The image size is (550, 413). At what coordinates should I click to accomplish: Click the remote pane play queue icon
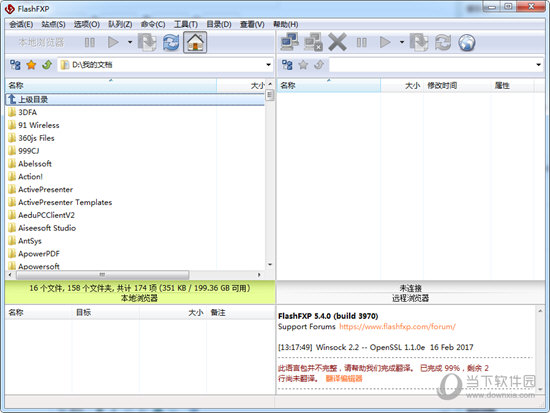[385, 42]
